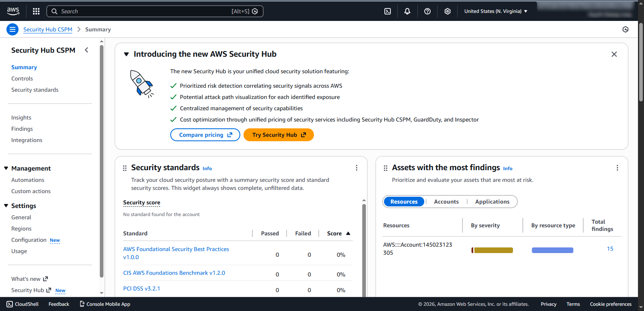Click the sidebar vertical scrollbar
The image size is (644, 311).
(x=101, y=161)
